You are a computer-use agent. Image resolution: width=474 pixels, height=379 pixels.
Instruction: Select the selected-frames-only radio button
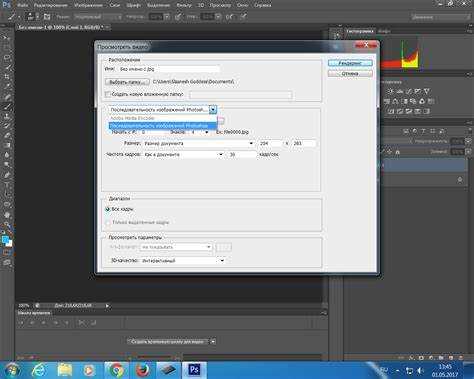107,222
